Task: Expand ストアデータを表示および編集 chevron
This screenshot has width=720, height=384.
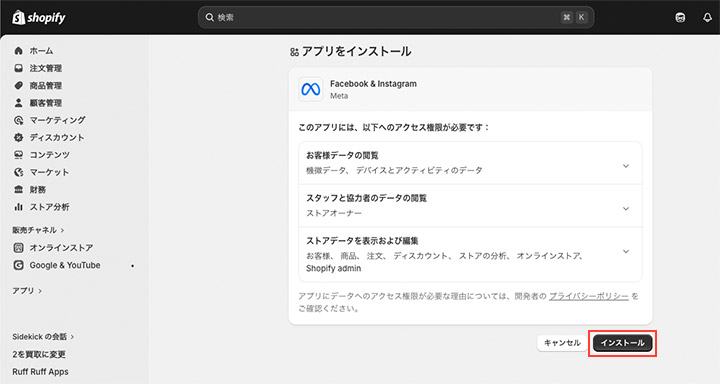Action: 625,251
